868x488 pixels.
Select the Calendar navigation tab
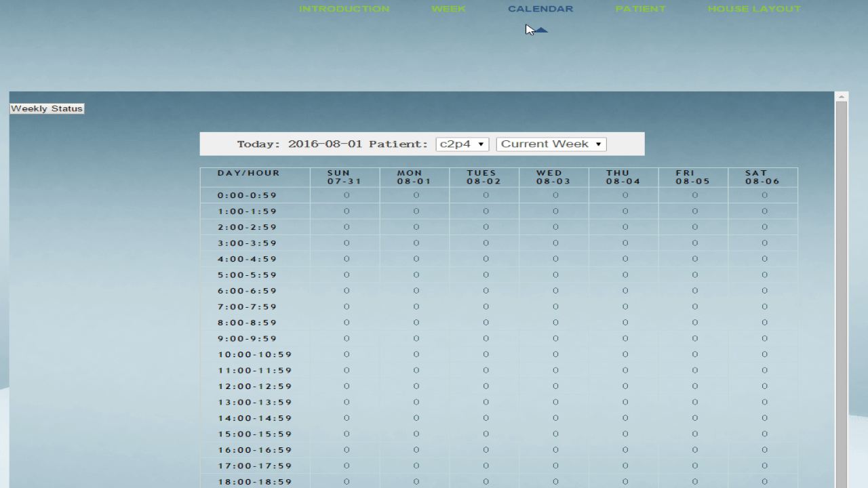[540, 9]
